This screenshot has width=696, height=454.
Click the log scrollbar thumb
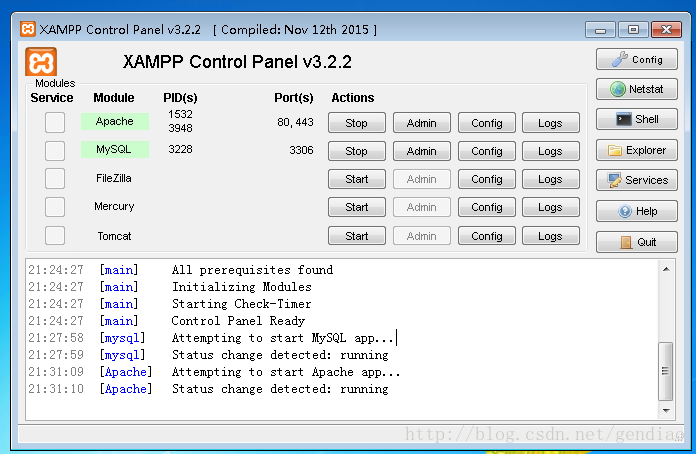tap(665, 371)
